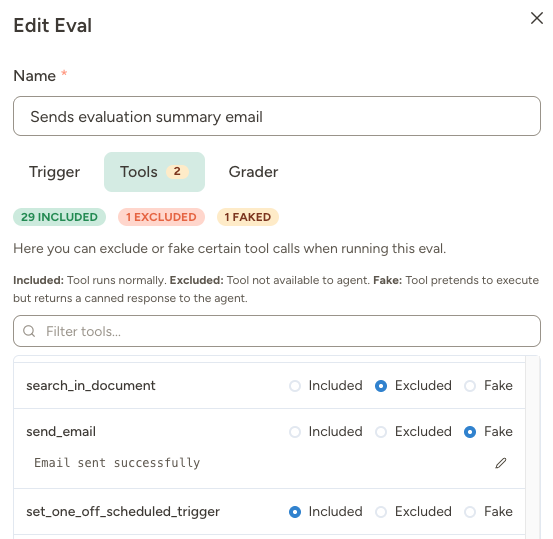553x539 pixels.
Task: Click the set_one_off_scheduled_trigger tool name
Action: (x=123, y=511)
